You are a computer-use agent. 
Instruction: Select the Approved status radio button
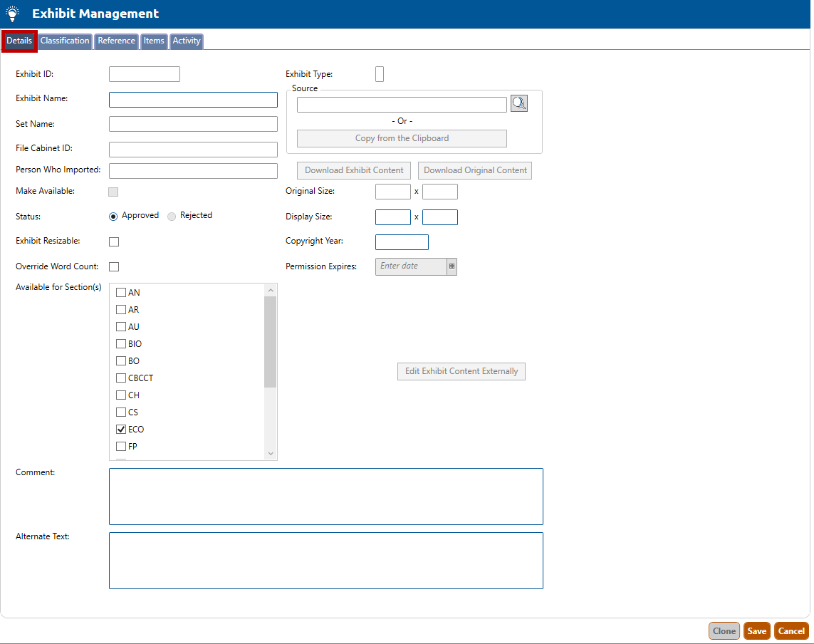click(113, 216)
